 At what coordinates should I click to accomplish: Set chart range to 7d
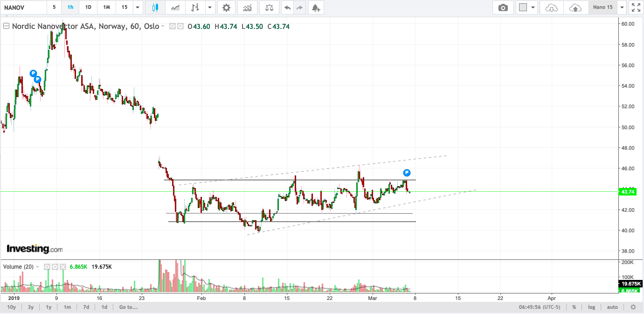pyautogui.click(x=86, y=307)
